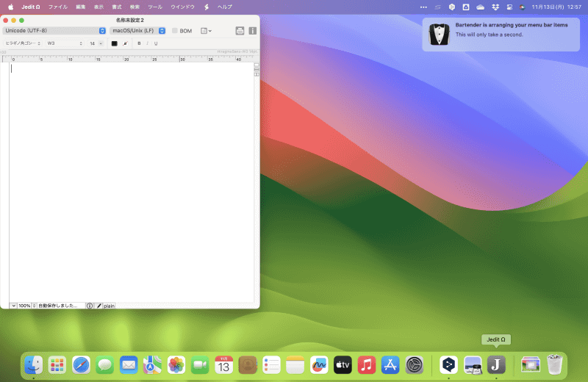Open Photos from the Dock
588x382 pixels.
pos(176,365)
